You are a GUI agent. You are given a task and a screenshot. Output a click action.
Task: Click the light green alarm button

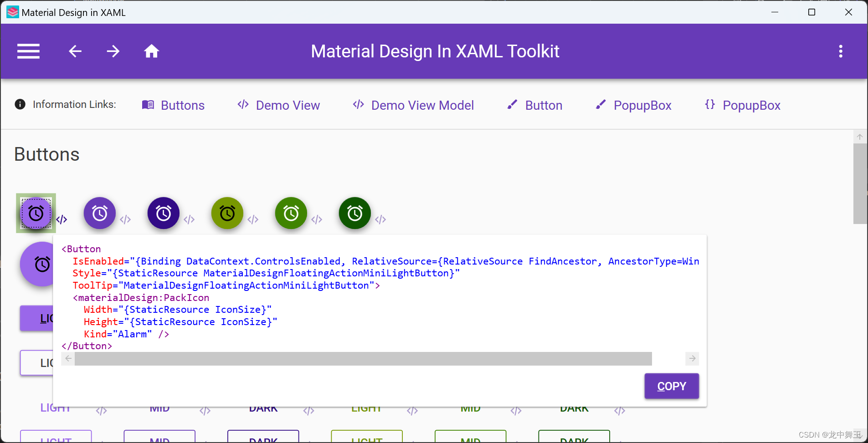227,213
